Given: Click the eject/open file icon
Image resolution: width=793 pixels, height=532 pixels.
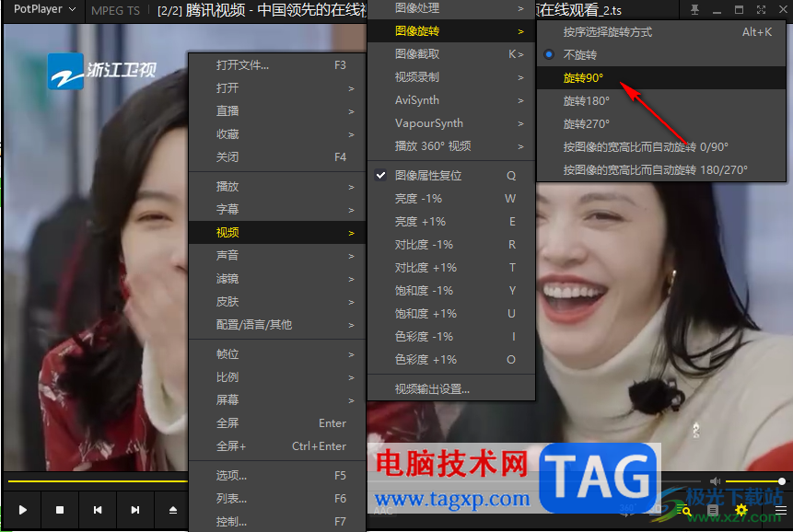Looking at the screenshot, I should pos(173,510).
